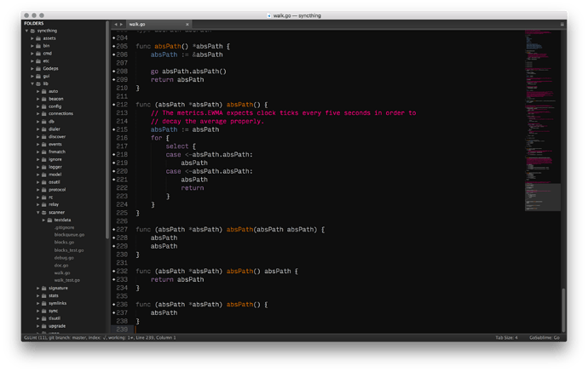
Task: Click the gutter change marker on line 227
Action: [113, 229]
